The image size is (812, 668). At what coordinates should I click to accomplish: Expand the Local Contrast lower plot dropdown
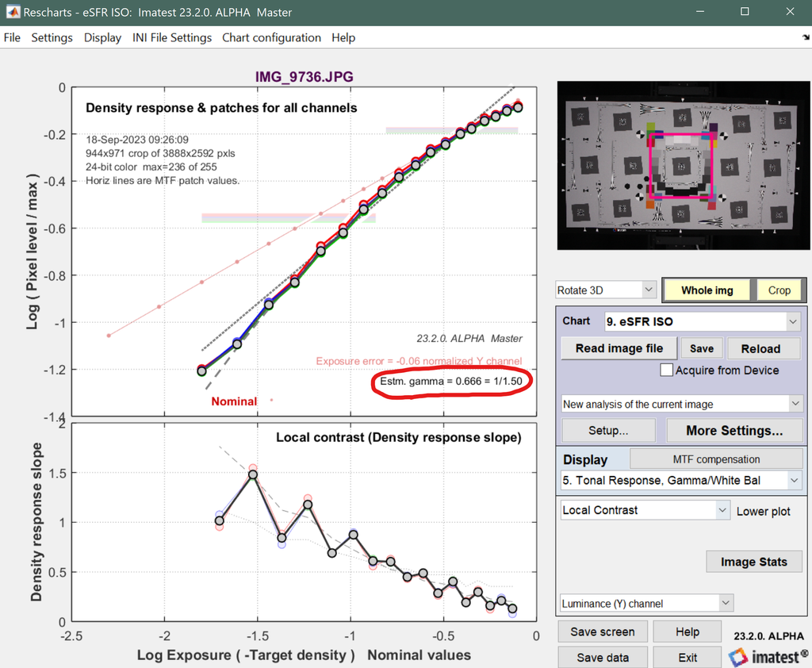(645, 510)
